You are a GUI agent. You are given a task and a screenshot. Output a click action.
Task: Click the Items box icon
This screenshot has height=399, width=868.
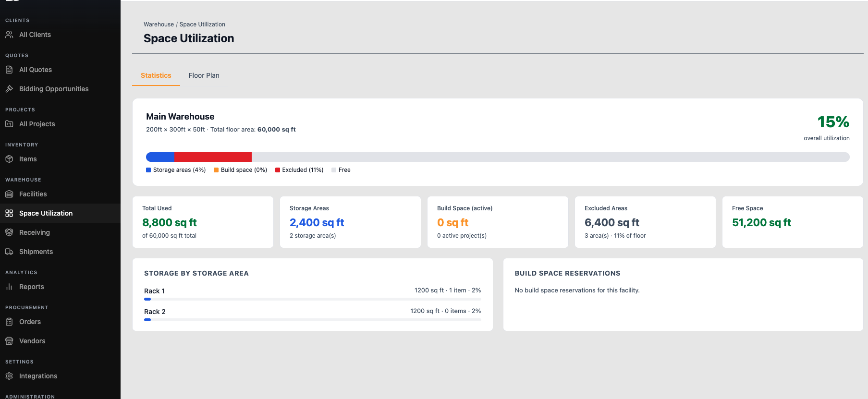(x=9, y=159)
